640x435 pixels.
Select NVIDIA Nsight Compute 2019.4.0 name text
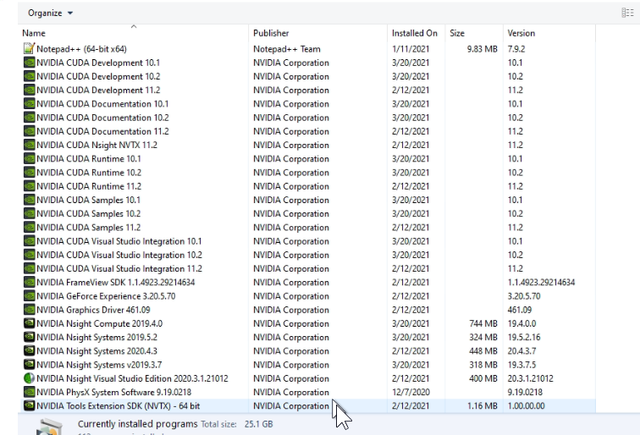point(100,324)
